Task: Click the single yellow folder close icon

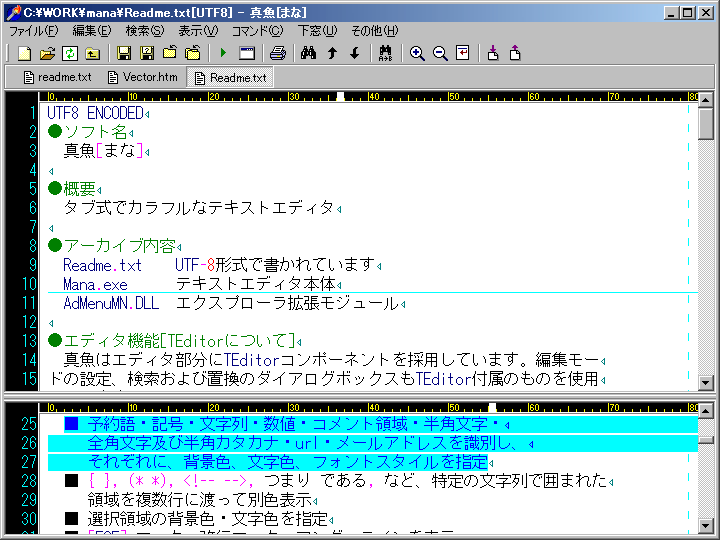Action: tap(170, 53)
